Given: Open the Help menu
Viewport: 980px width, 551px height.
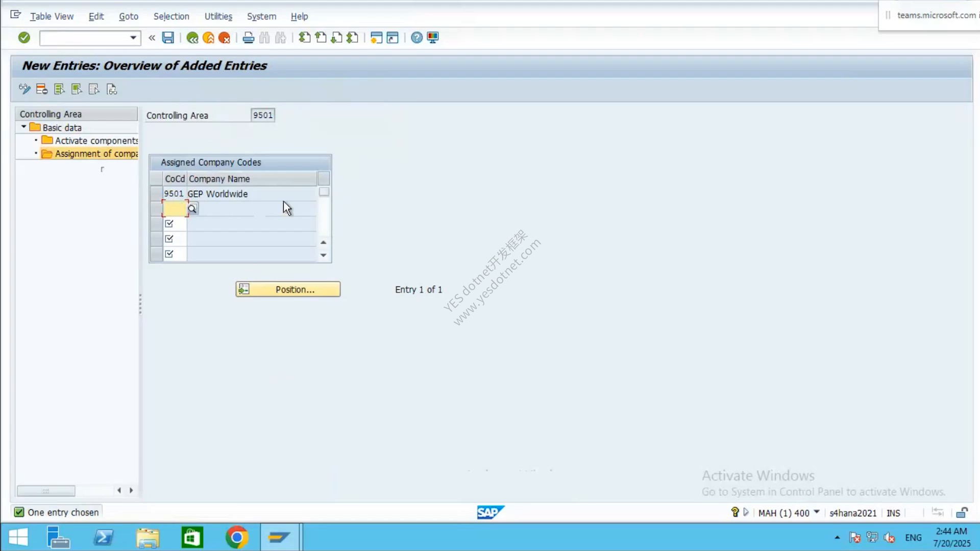Looking at the screenshot, I should coord(299,16).
